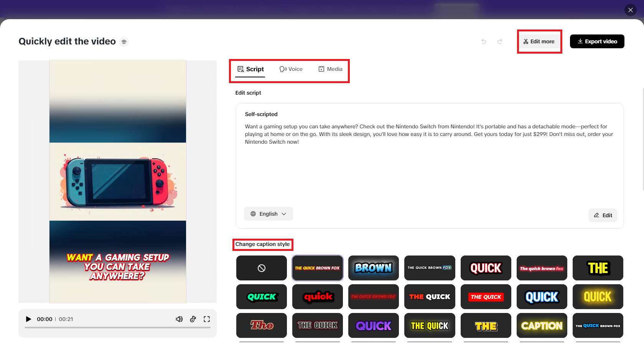
Task: Choose the blue BROWN caption style
Action: coord(373,268)
